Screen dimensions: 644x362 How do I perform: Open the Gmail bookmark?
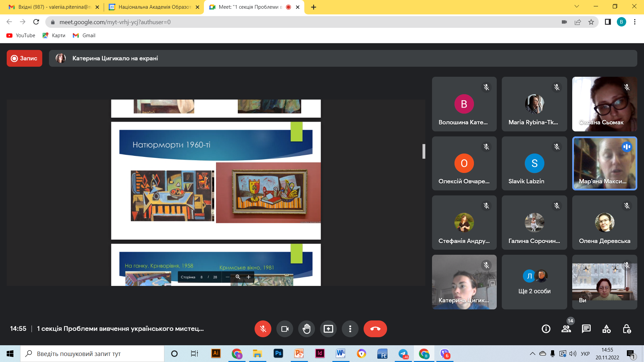pos(84,36)
